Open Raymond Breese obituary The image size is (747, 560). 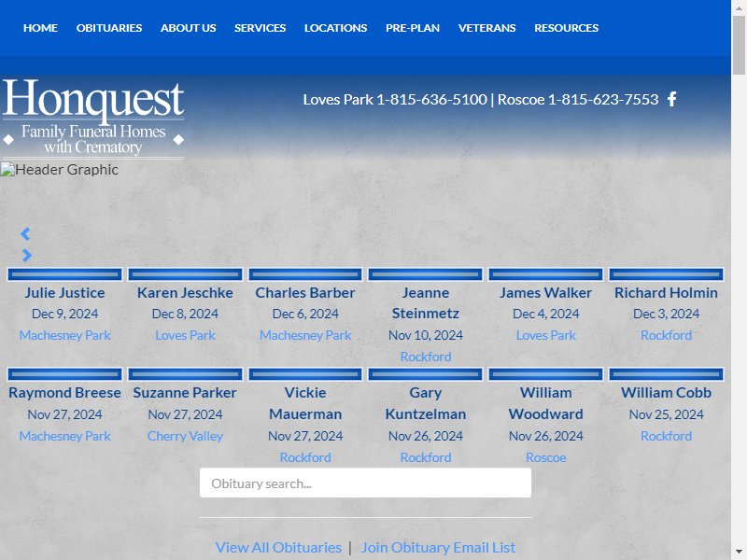(x=64, y=393)
